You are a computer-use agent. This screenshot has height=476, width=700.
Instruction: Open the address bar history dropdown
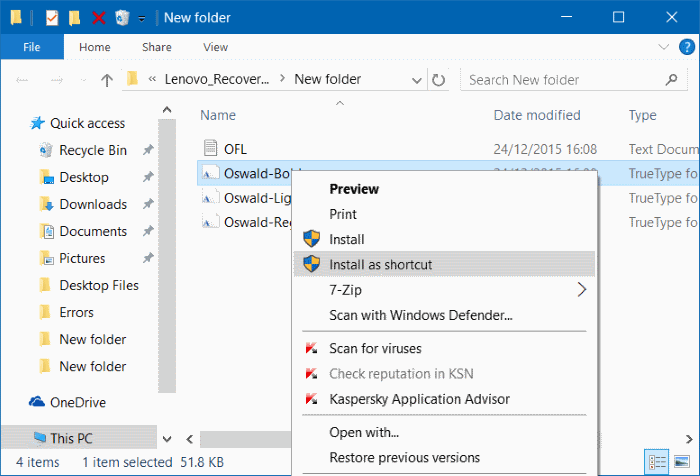(x=417, y=80)
